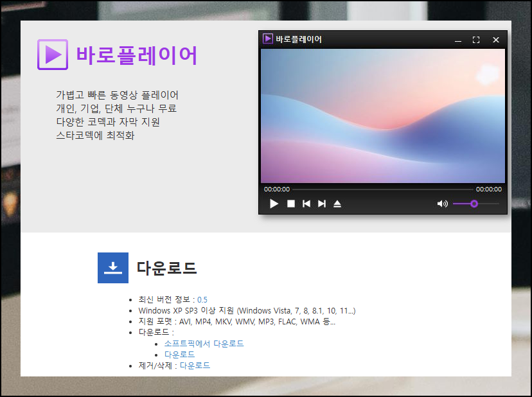
Task: Click the 바로플레이어 title text in the window bar
Action: coord(299,39)
